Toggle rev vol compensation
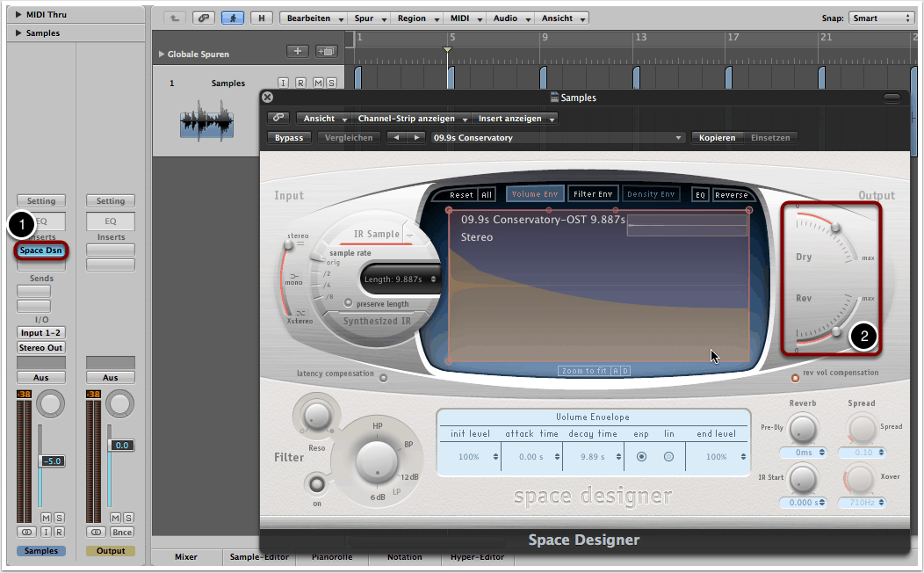 [x=796, y=378]
